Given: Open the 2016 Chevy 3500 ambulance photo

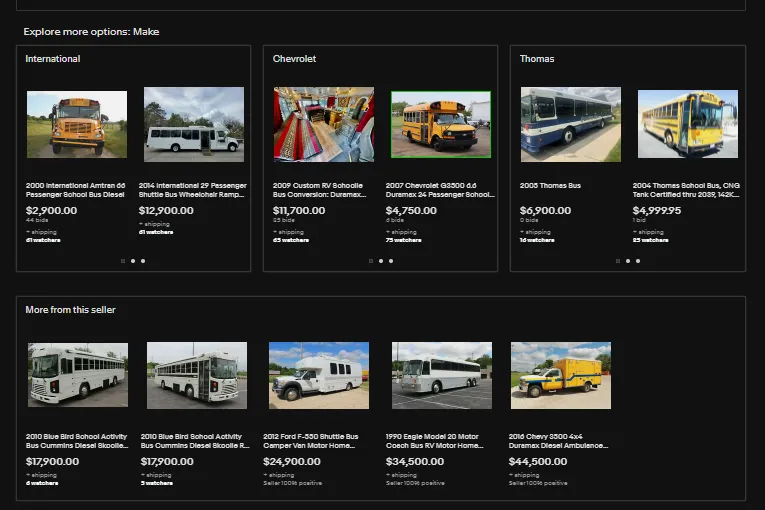Looking at the screenshot, I should (x=561, y=375).
